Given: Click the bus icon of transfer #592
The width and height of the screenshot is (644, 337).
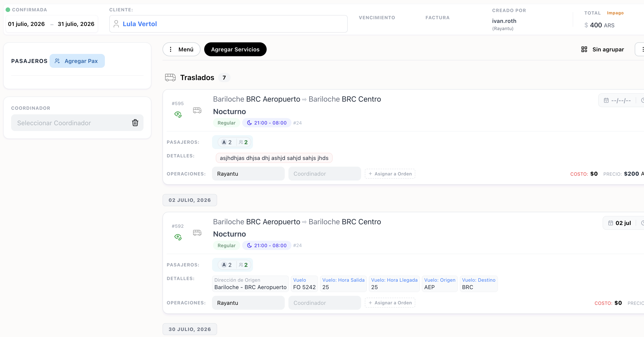Looking at the screenshot, I should coord(197,233).
